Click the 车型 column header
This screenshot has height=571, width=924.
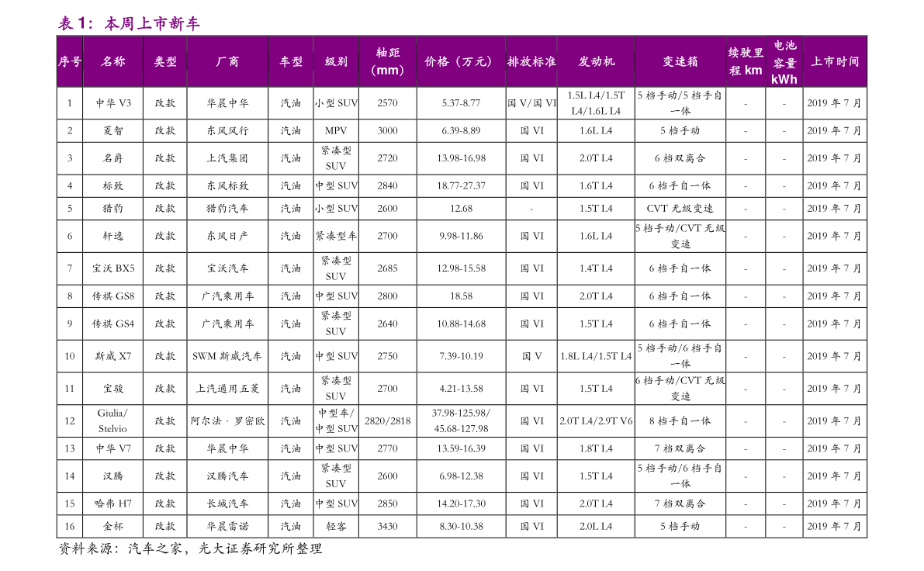point(291,61)
